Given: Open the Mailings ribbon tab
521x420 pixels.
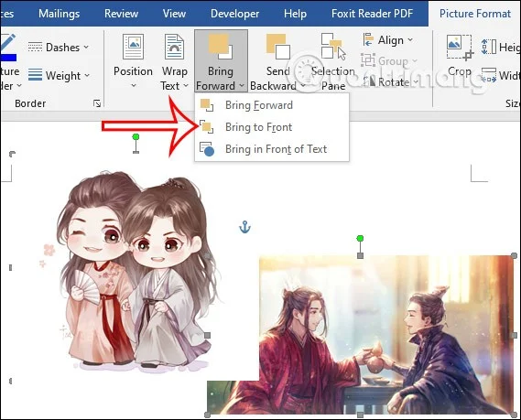Looking at the screenshot, I should (x=59, y=14).
